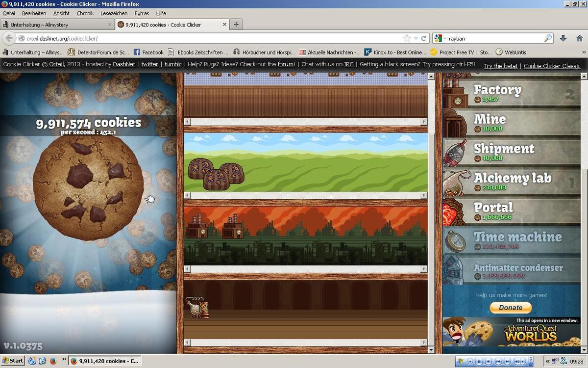Select the Cookie Clicker browser tab

[172, 25]
